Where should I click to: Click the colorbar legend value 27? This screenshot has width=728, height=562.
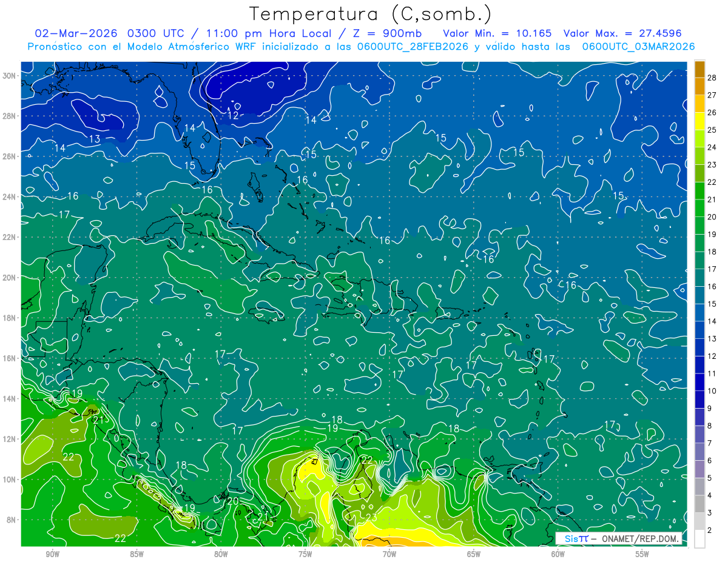tap(712, 95)
